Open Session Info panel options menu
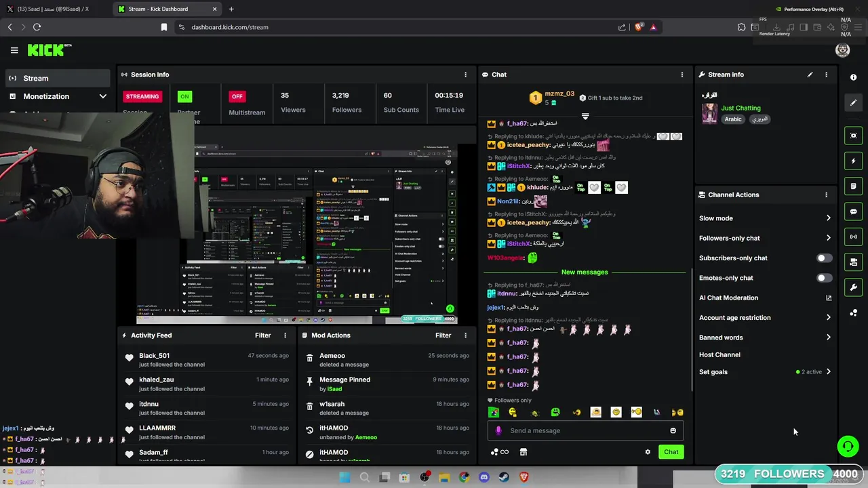Screen dimensions: 868x488 click(x=465, y=75)
